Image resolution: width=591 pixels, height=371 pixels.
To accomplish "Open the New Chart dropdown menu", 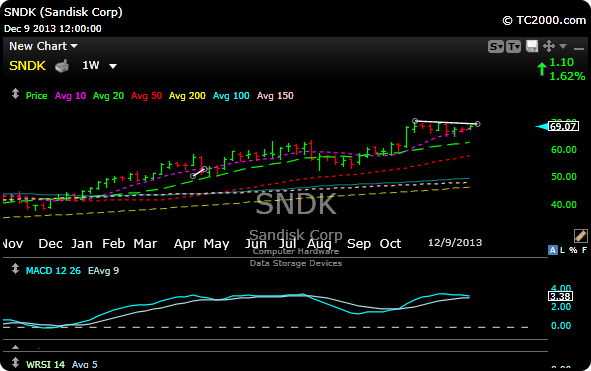I will [43, 46].
